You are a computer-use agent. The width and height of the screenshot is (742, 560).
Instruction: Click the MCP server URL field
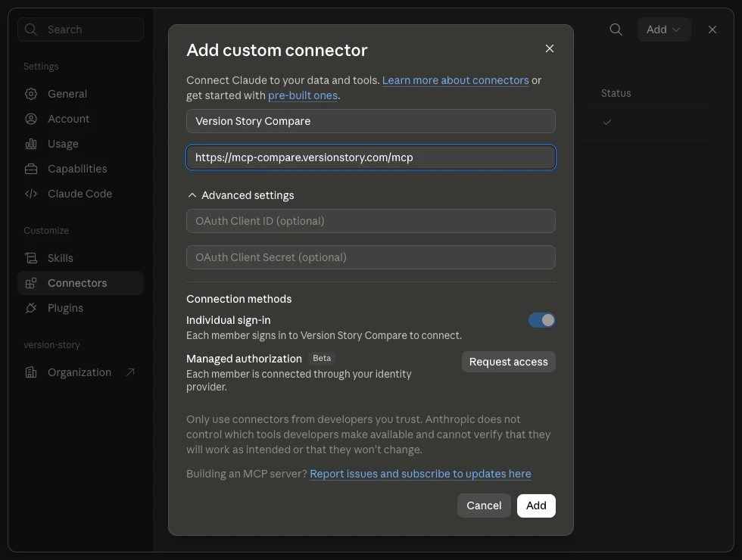coord(370,157)
